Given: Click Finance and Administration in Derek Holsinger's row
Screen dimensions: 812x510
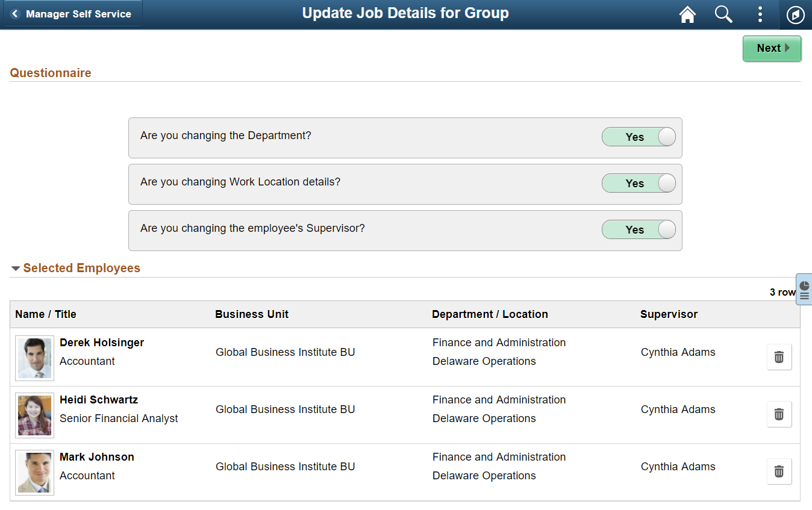Looking at the screenshot, I should pos(499,343).
